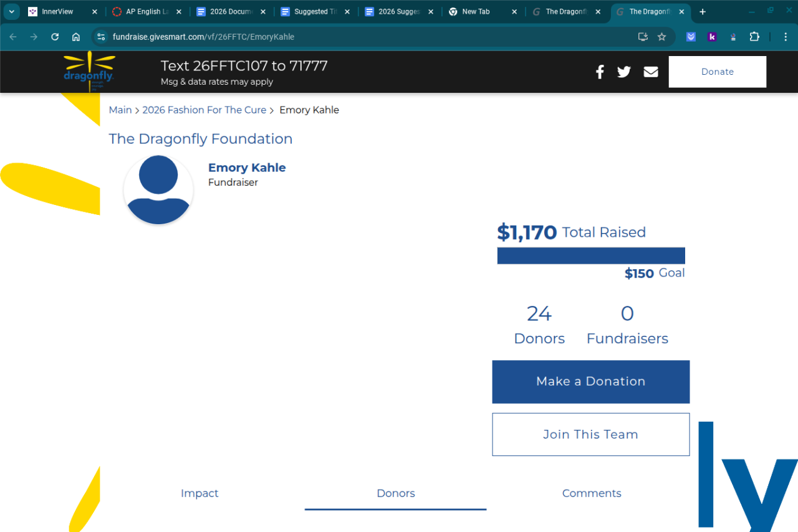798x532 pixels.
Task: Reload the GiveSmart page
Action: tap(55, 37)
